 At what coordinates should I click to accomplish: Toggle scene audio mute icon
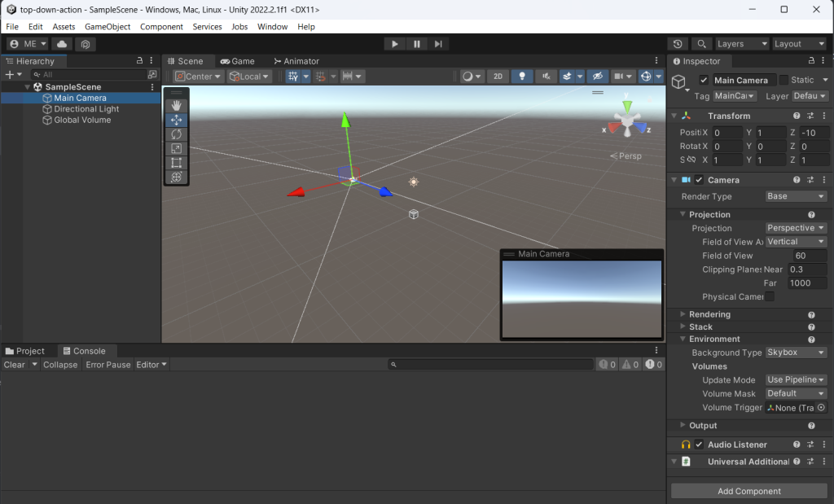[546, 77]
